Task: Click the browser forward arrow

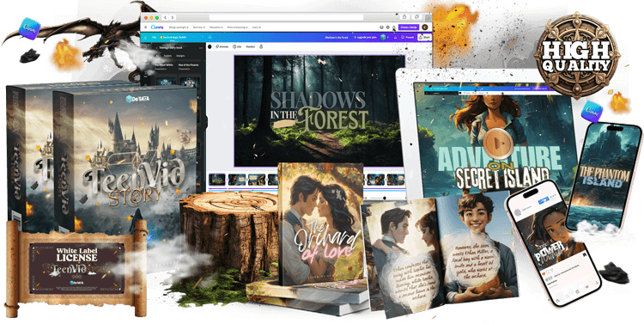Action: pyautogui.click(x=173, y=18)
